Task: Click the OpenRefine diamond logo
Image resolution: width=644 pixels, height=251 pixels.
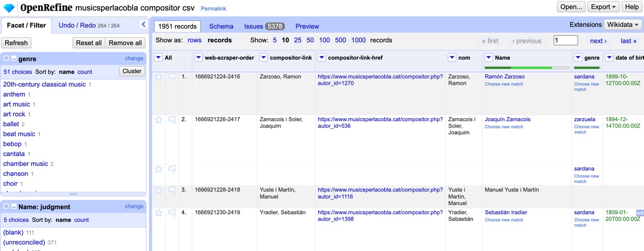Action: (9, 8)
